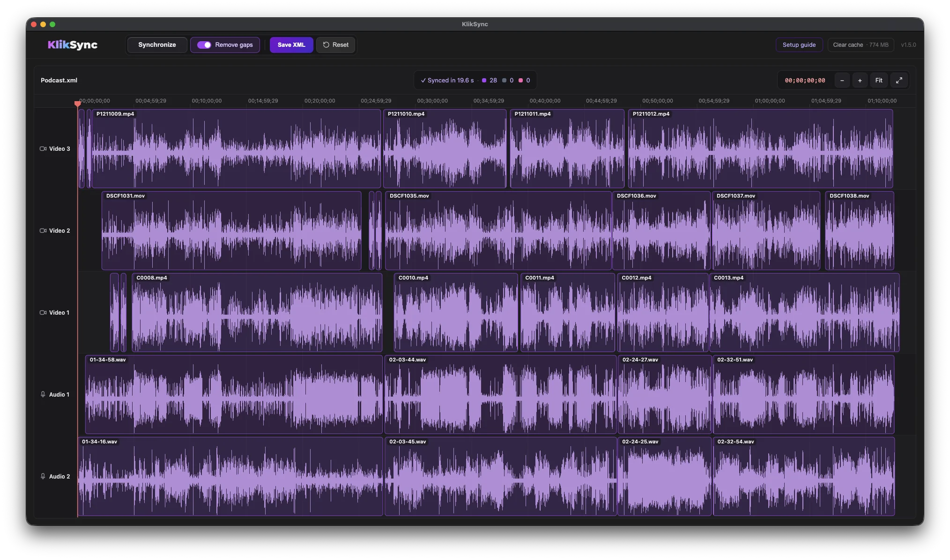This screenshot has width=950, height=560.
Task: Click the KlikSync logo
Action: pos(73,45)
